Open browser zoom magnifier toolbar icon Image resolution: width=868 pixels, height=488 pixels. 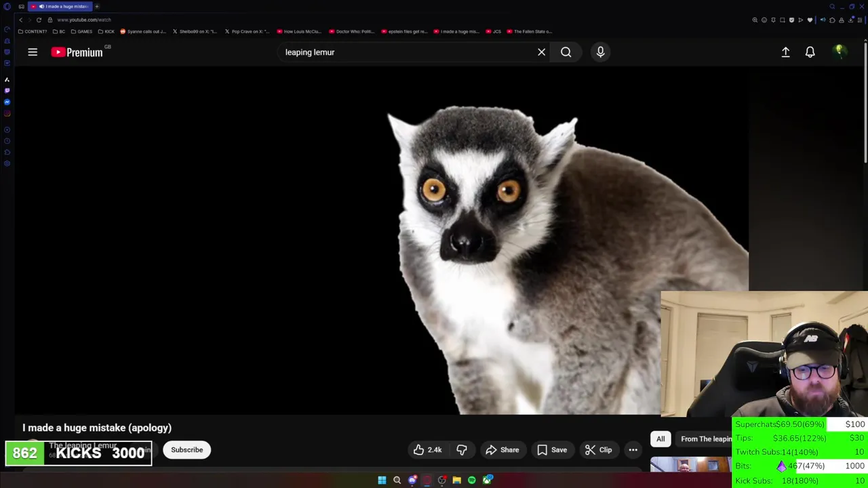(x=755, y=20)
